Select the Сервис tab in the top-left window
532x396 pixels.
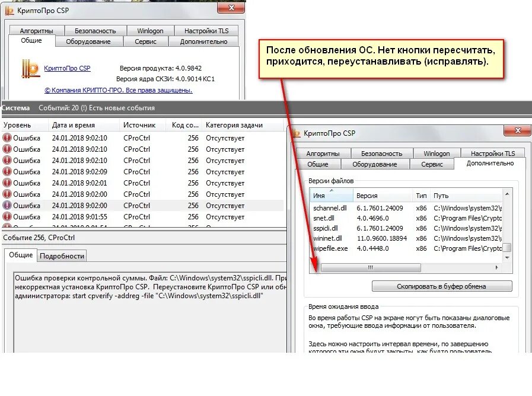[145, 41]
